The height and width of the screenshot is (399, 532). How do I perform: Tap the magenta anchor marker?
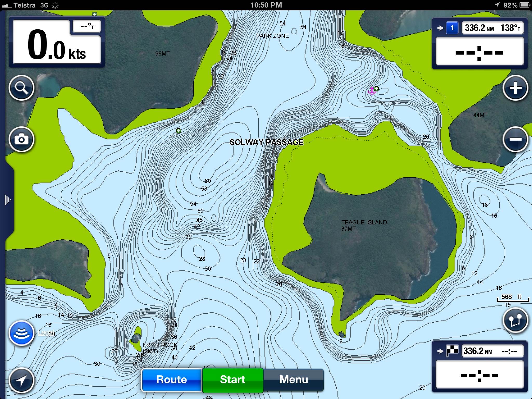pyautogui.click(x=372, y=91)
